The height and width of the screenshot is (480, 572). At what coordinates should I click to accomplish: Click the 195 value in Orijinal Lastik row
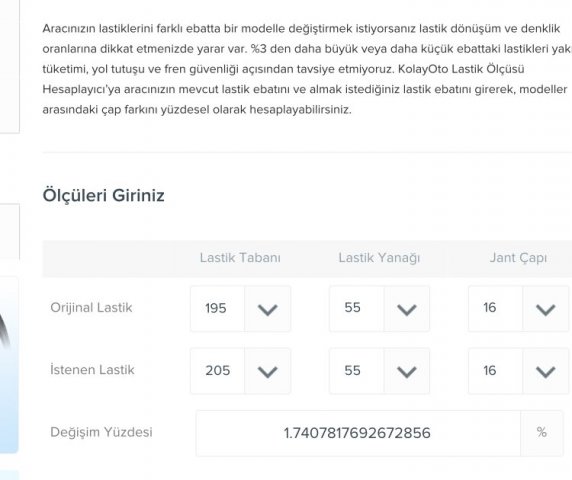pyautogui.click(x=216, y=308)
